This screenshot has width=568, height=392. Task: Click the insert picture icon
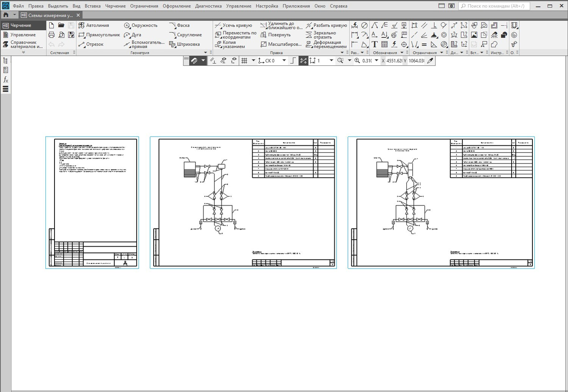pyautogui.click(x=474, y=35)
